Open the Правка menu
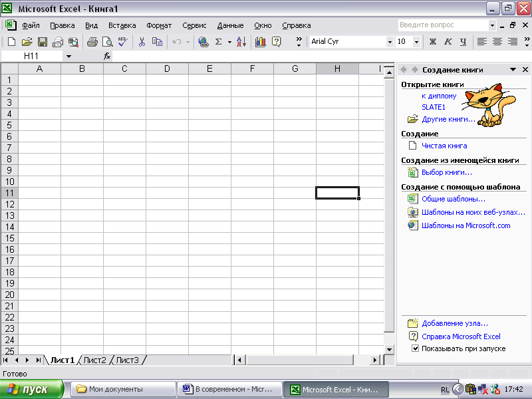Viewport: 532px width, 399px height. [63, 25]
